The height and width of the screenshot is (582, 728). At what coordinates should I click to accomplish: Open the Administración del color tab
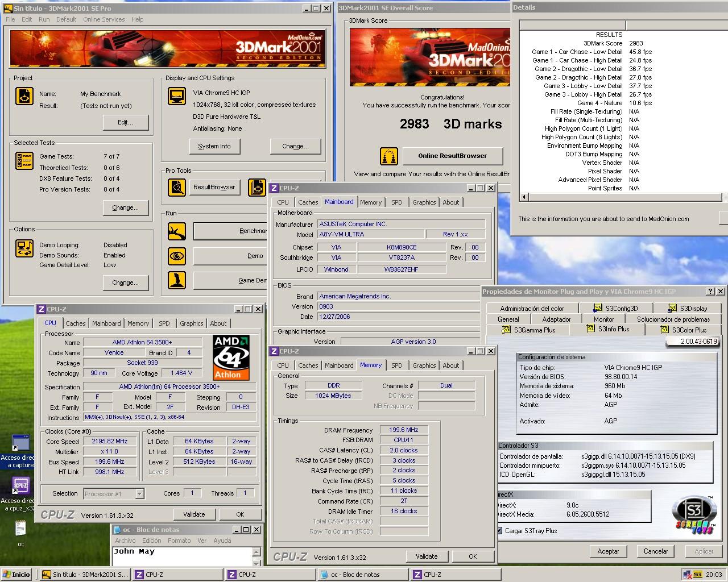[x=532, y=309]
